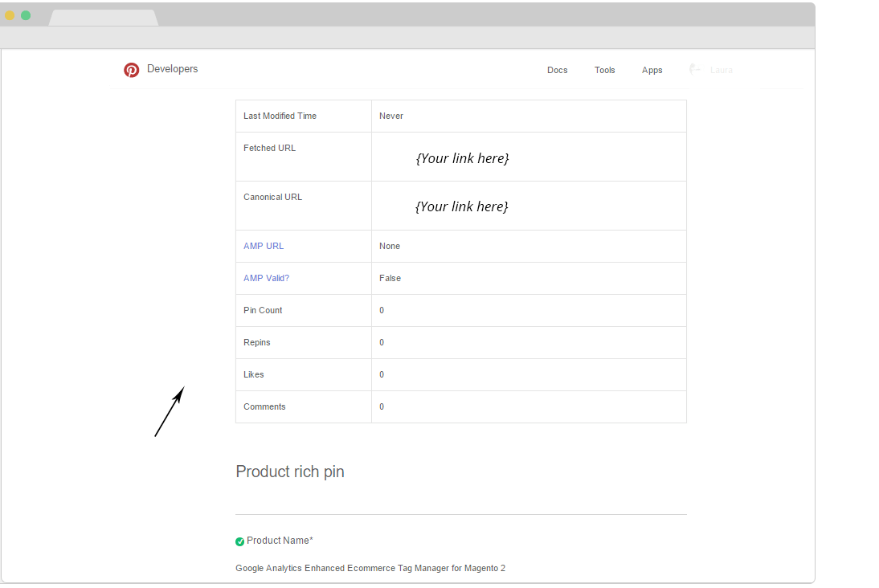Click the green checkmark next to Product Name
Screen dimensions: 879x588
point(239,541)
